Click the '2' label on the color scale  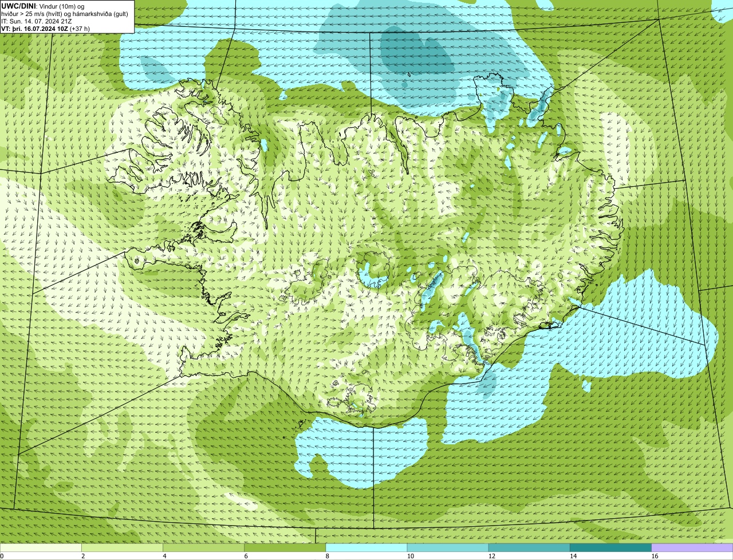[83, 556]
